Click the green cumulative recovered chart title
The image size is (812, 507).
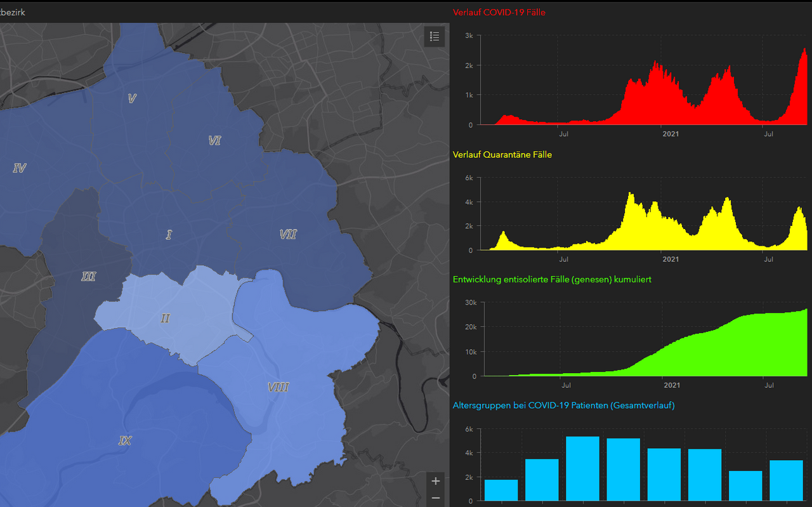point(551,279)
